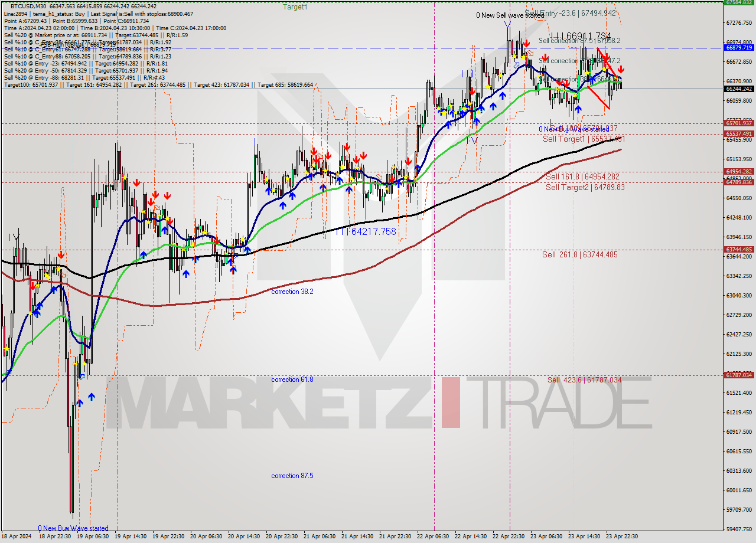Click the 'Sell Target1 | 65537.491' label
Viewport: 756px width, 543px height.
584,139
